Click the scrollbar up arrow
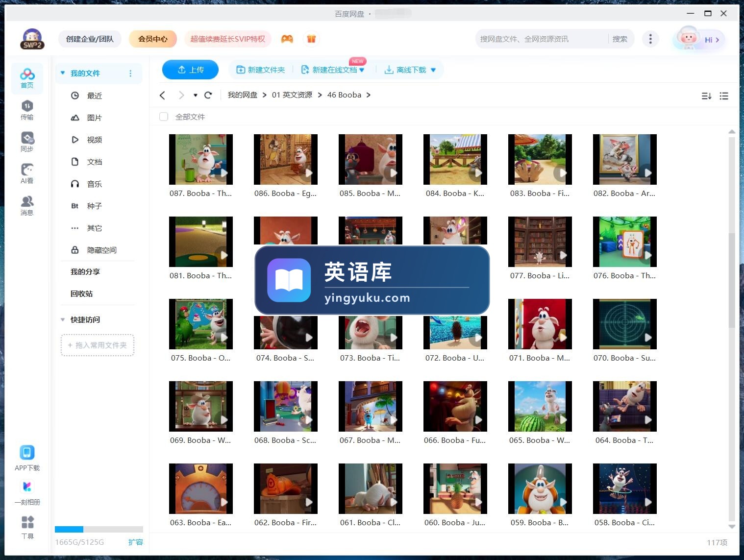This screenshot has width=744, height=560. click(x=732, y=131)
